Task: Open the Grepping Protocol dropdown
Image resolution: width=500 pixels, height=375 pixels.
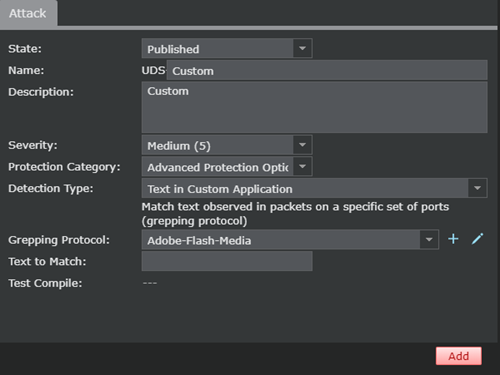Action: click(290, 240)
